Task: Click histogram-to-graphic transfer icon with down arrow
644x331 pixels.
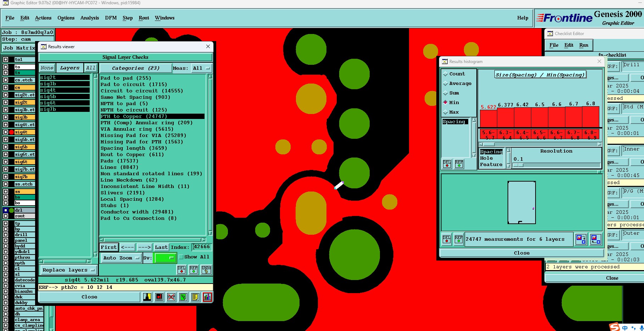Action: pos(581,239)
